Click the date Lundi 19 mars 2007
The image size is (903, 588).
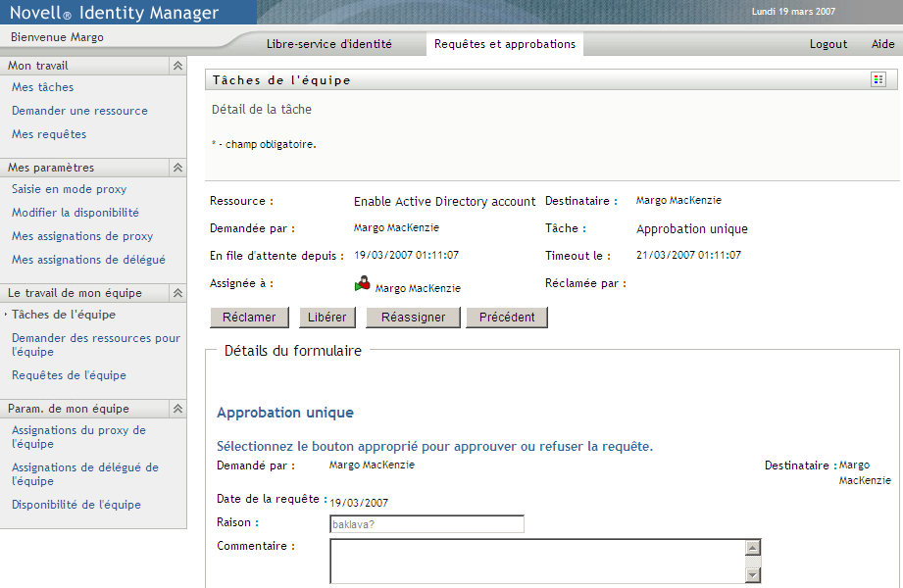pos(793,12)
